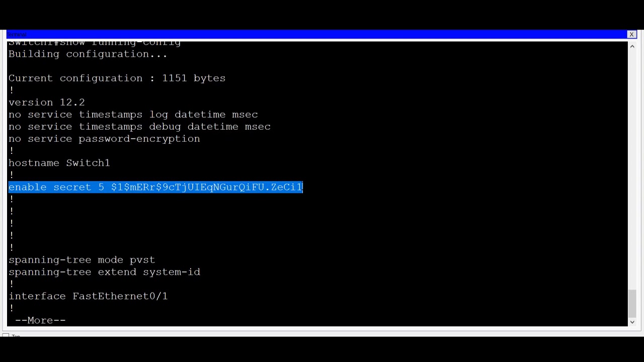
Task: Click the hostname Switch1 line
Action: click(x=59, y=162)
